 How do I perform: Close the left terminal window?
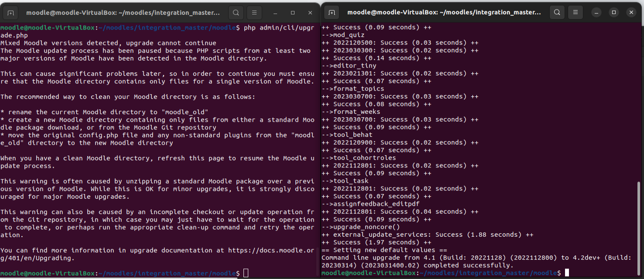pos(309,12)
